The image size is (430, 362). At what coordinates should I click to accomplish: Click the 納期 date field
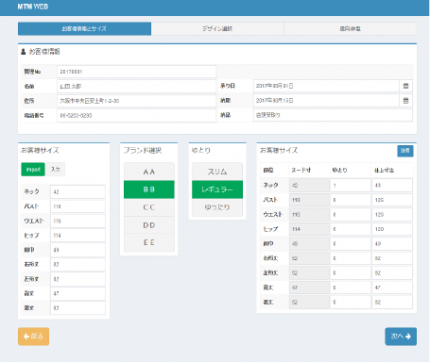coord(326,101)
